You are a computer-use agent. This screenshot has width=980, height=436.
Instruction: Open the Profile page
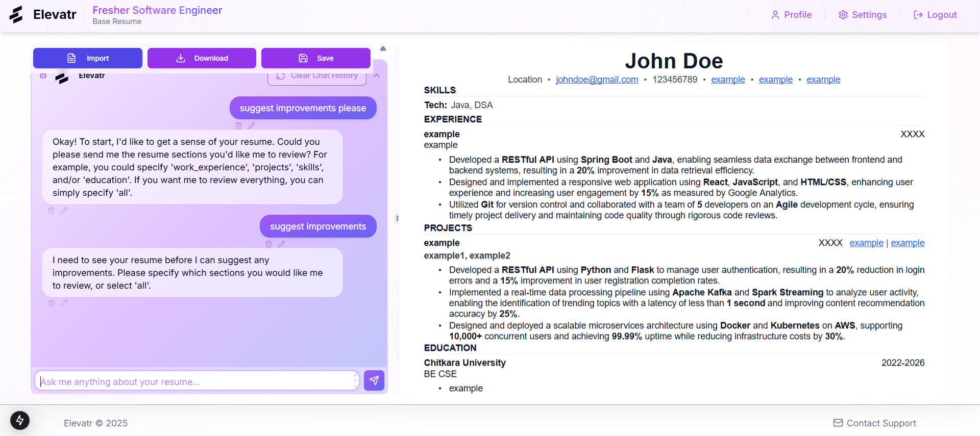coord(791,15)
